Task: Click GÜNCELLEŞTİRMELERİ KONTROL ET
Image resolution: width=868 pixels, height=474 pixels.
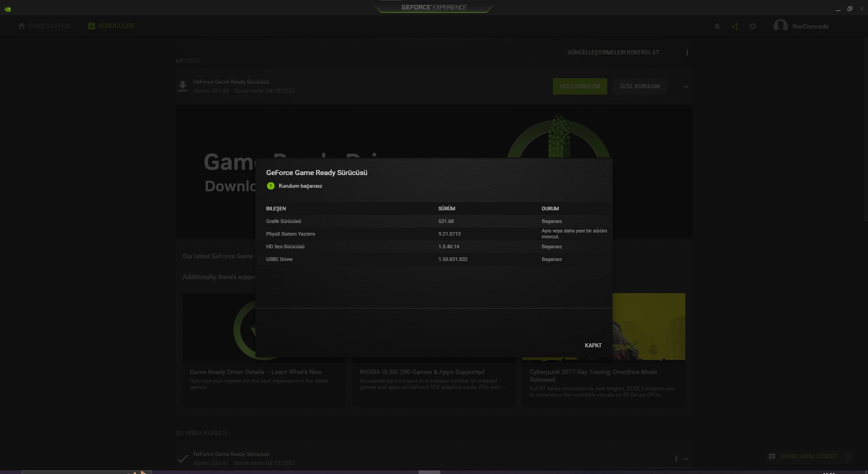Action: pos(613,52)
